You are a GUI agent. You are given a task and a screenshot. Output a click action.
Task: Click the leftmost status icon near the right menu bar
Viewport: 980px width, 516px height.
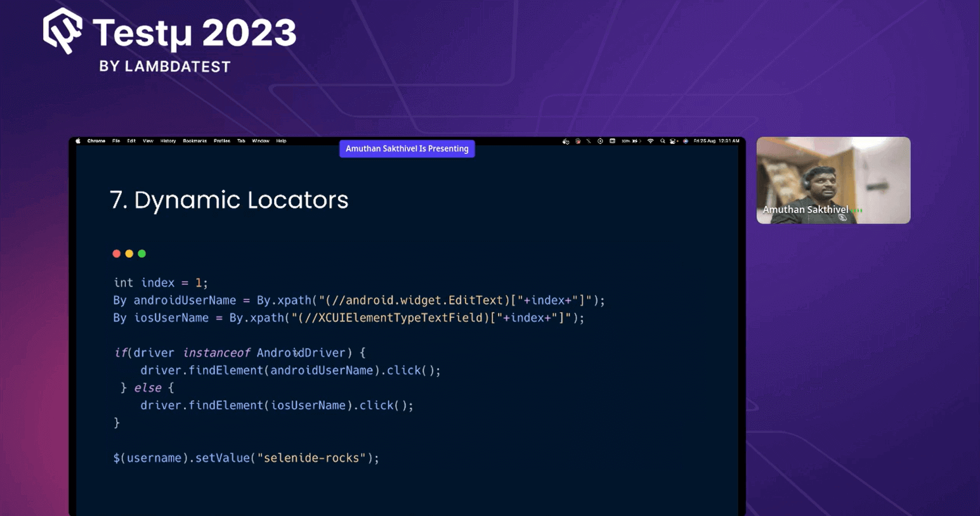(566, 141)
